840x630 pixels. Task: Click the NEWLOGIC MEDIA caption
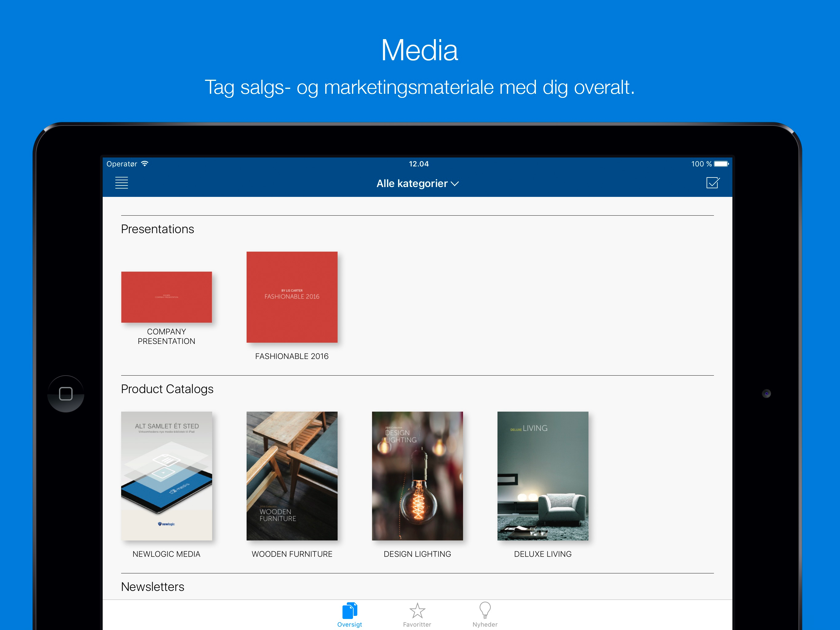pyautogui.click(x=166, y=554)
